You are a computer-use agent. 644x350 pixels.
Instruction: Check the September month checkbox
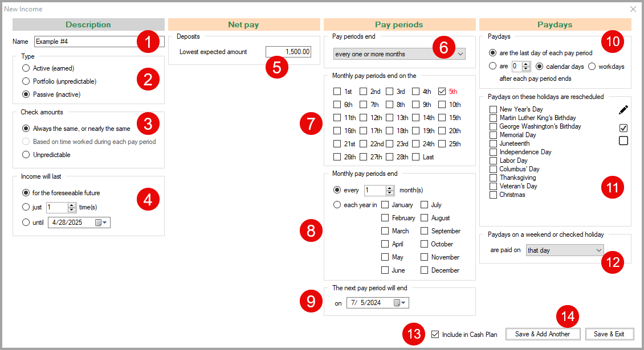[424, 231]
